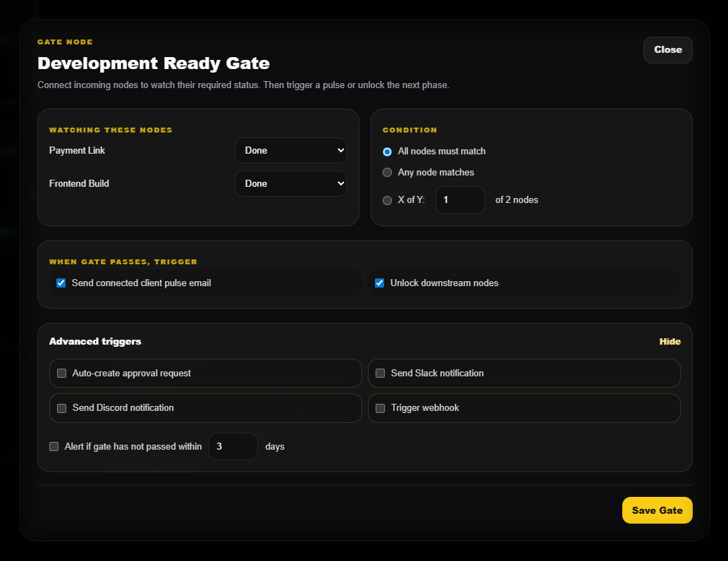Select the Frontend Build node label
This screenshot has width=728, height=561.
(79, 183)
